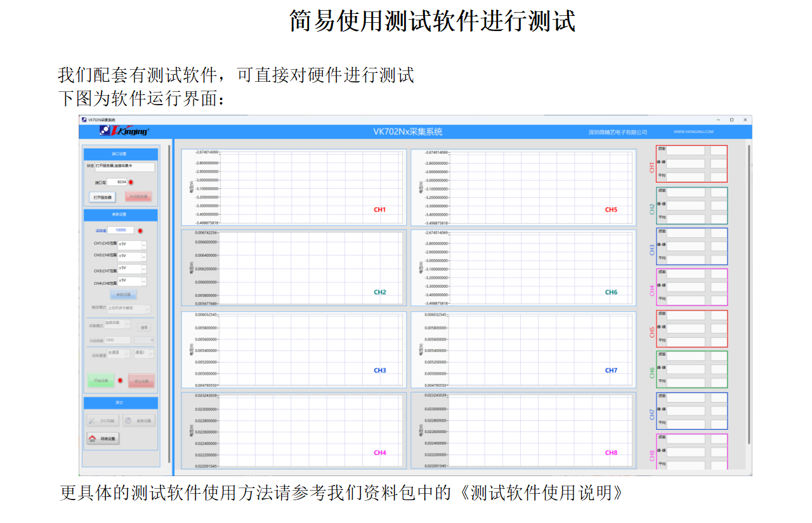Click the VK702N app icon in title bar
812x523 pixels.
coord(83,119)
